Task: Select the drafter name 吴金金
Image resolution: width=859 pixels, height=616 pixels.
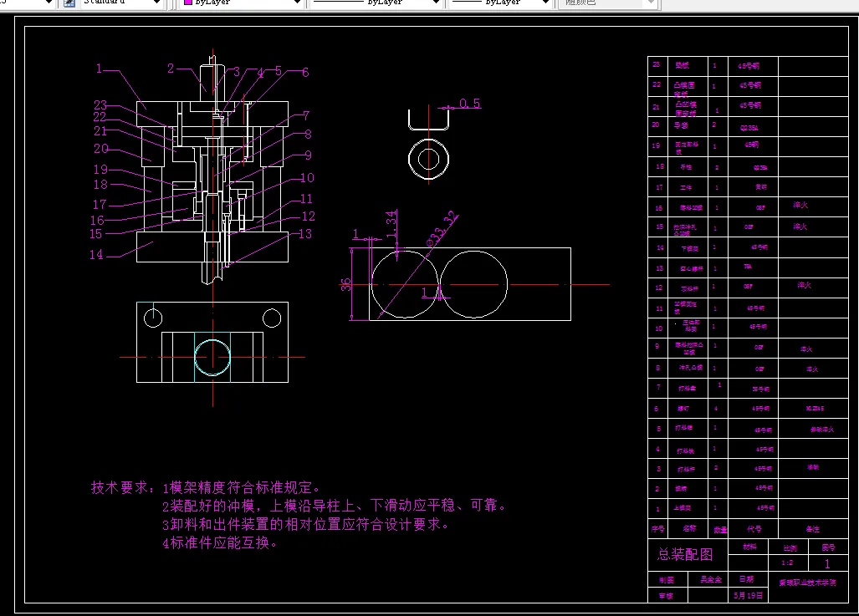Action: [x=711, y=579]
